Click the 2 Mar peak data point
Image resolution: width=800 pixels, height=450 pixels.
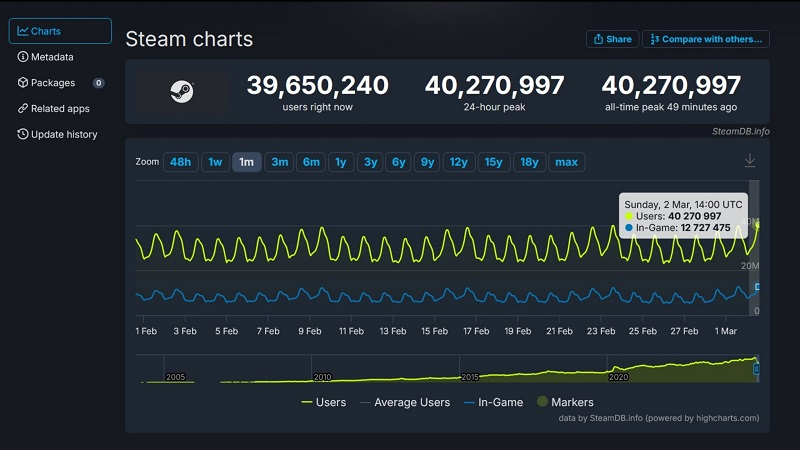pos(756,225)
